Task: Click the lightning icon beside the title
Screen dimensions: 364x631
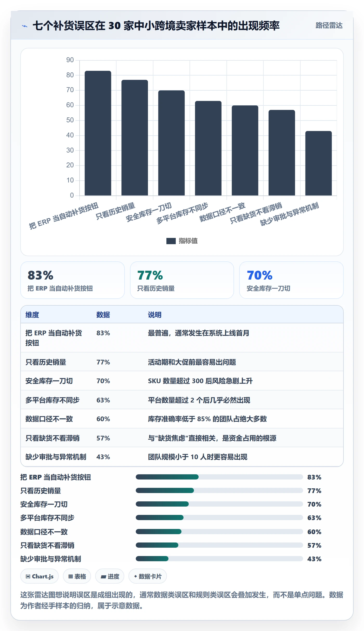Action: (x=24, y=26)
